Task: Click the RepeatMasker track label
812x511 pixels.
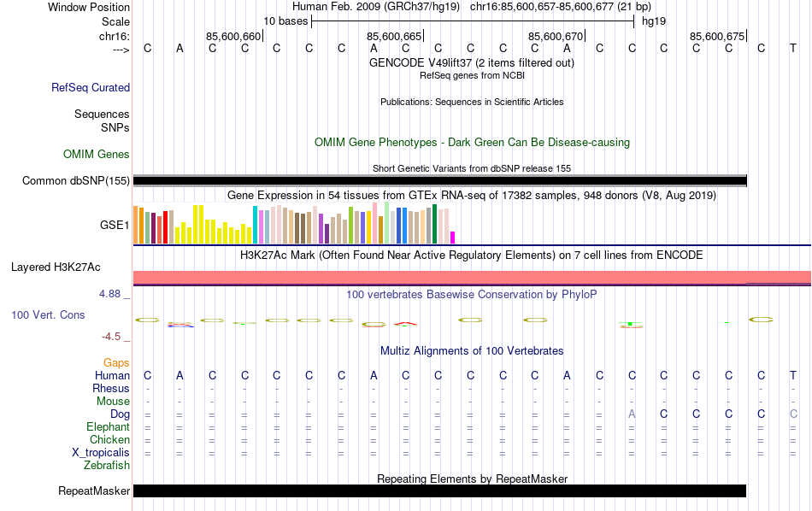Action: click(94, 490)
